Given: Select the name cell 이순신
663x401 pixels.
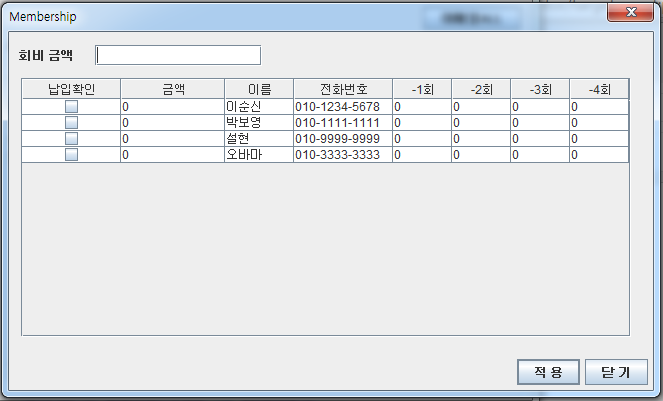Looking at the screenshot, I should [259, 107].
